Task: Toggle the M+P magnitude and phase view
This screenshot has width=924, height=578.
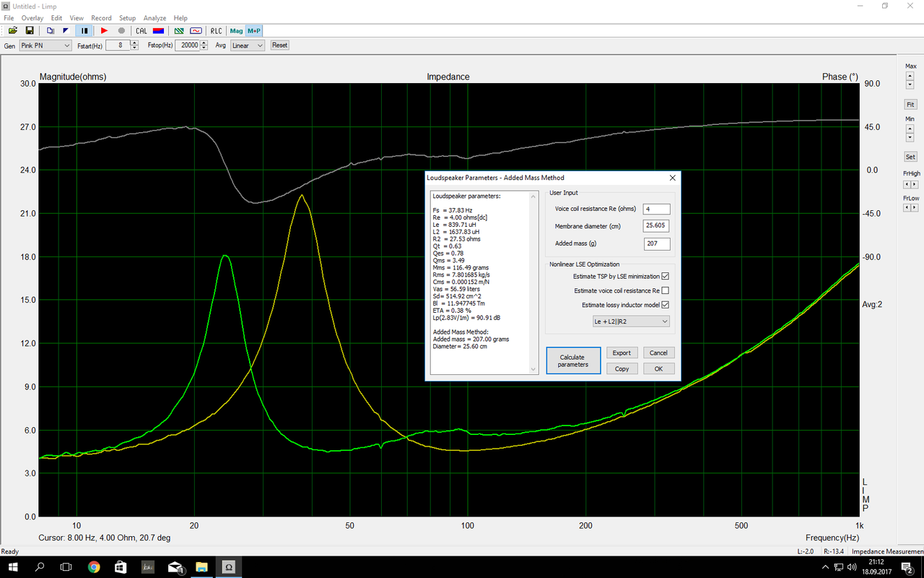Action: (x=254, y=30)
